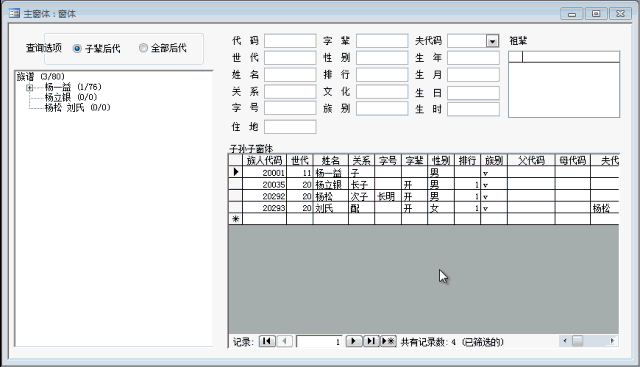Click the 姓名 column header
Screen dimensions: 640x367
[331, 160]
